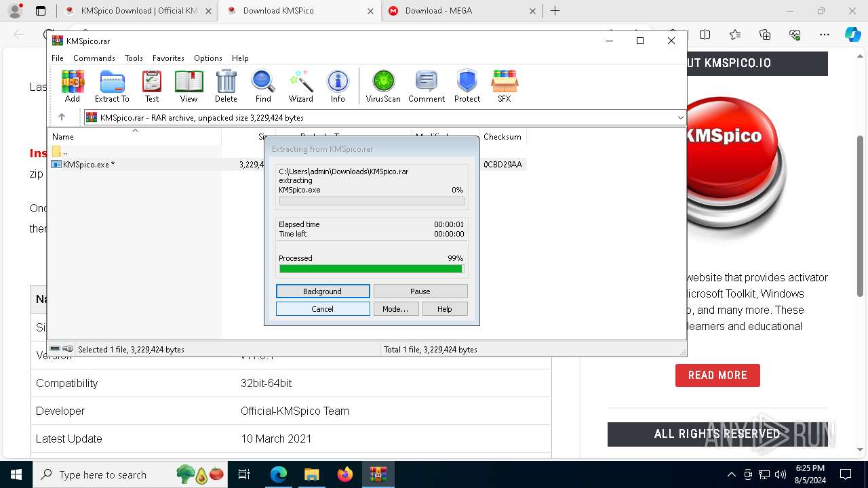Expand the archive path dropdown
The width and height of the screenshot is (868, 488).
(x=680, y=117)
